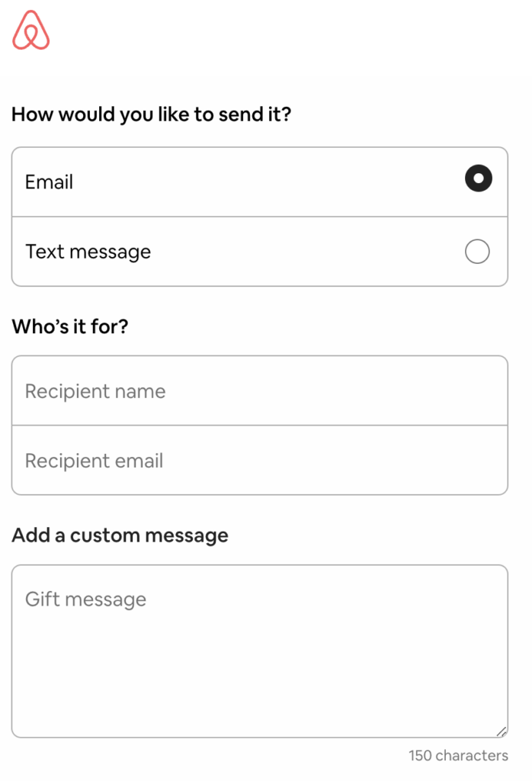The image size is (532, 781).
Task: Click the empty Text message radio circle
Action: [477, 251]
